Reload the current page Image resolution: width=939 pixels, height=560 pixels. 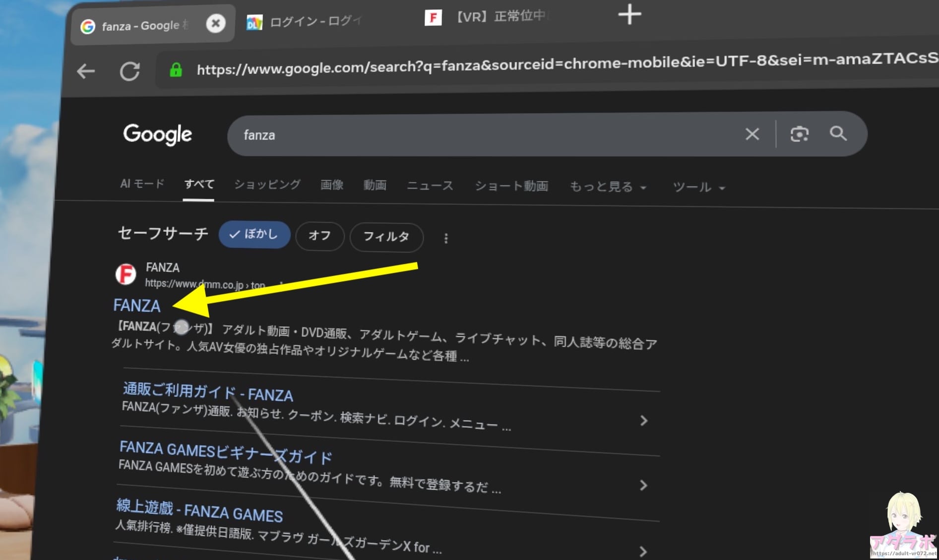coord(130,71)
